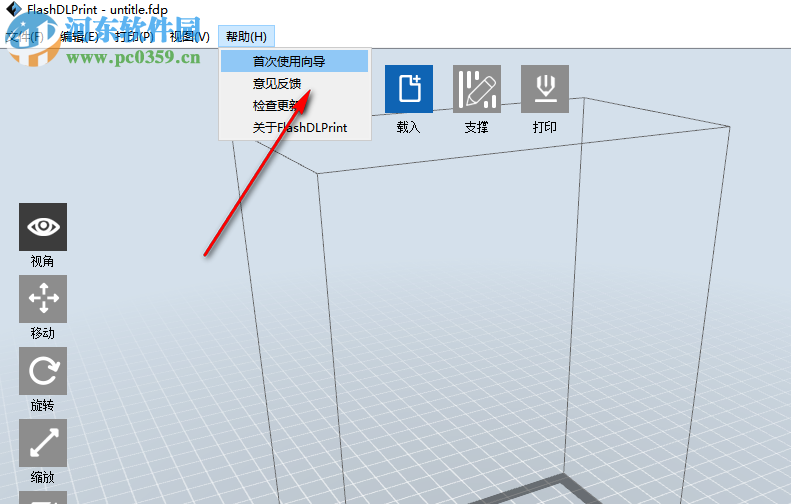Open the View 视图(V) menu
The width and height of the screenshot is (791, 504).
[190, 36]
